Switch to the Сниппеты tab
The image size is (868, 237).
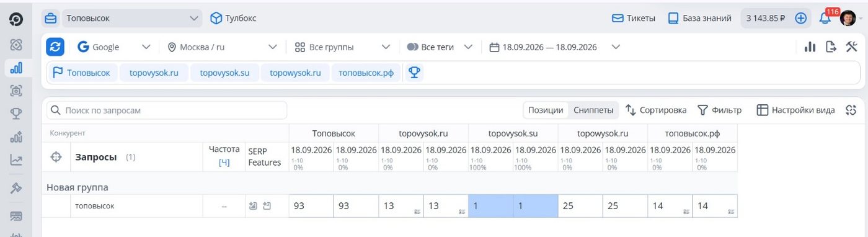[593, 110]
